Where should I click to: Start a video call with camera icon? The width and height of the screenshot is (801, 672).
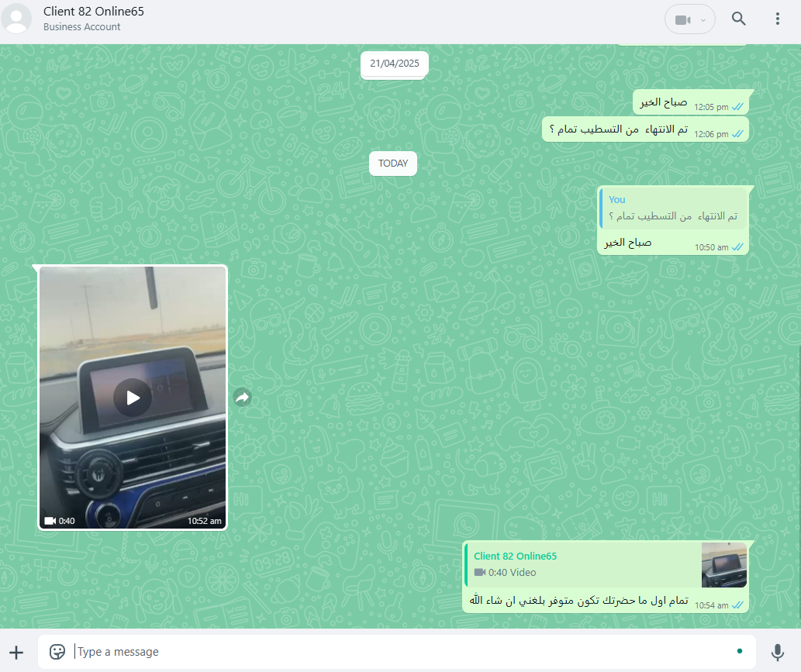(x=682, y=20)
